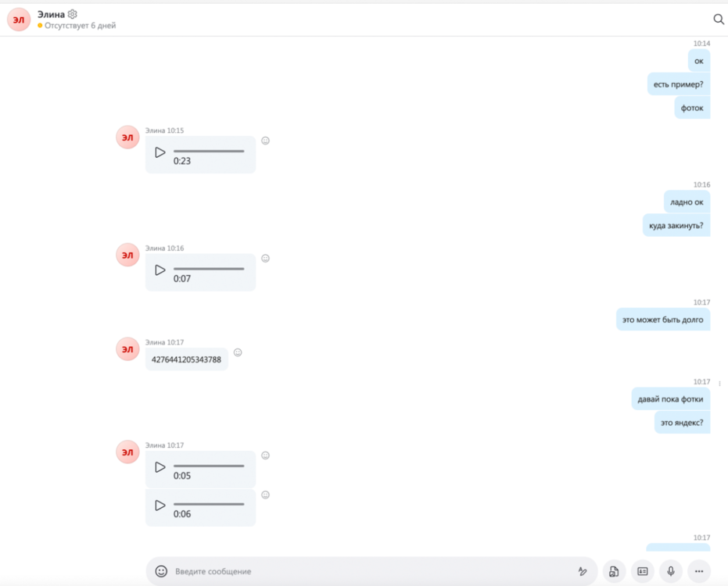Open the emoji picker in message box

161,571
